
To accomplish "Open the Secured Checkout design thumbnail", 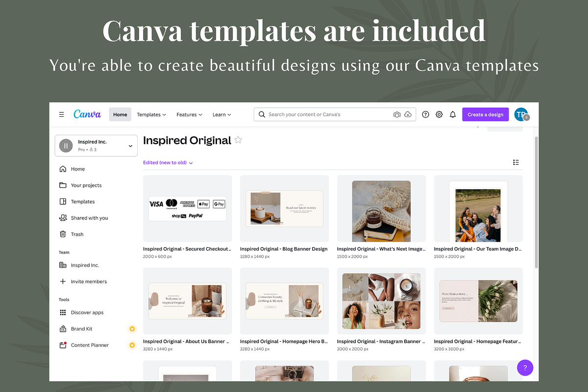I will pos(187,209).
